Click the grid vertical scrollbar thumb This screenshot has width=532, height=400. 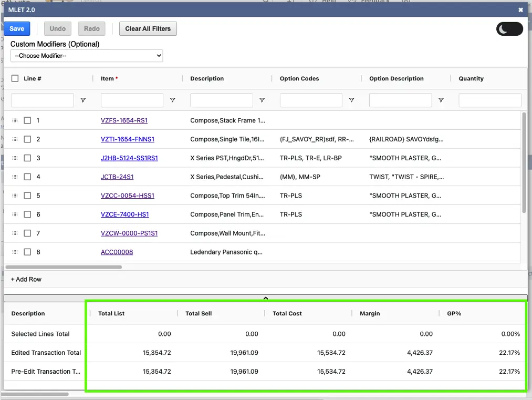click(x=524, y=162)
